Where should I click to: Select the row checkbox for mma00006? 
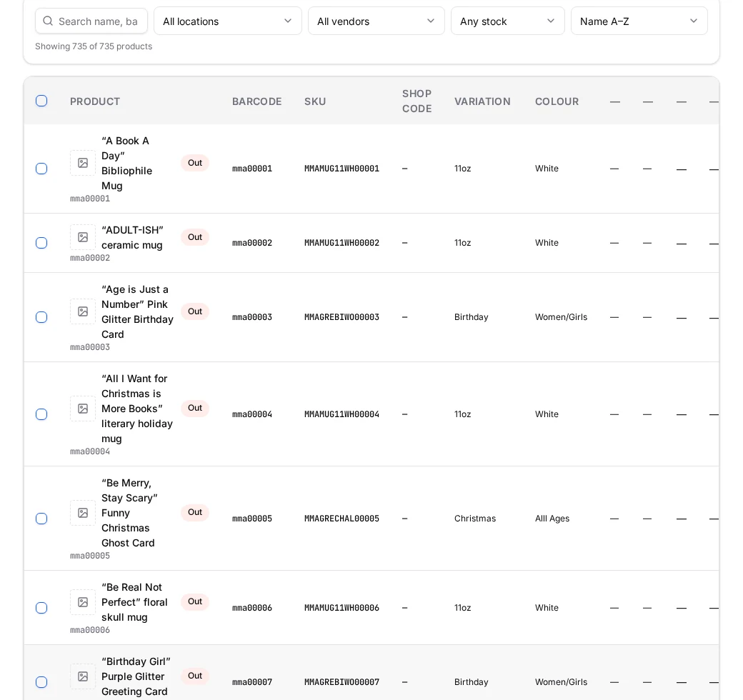pyautogui.click(x=41, y=608)
